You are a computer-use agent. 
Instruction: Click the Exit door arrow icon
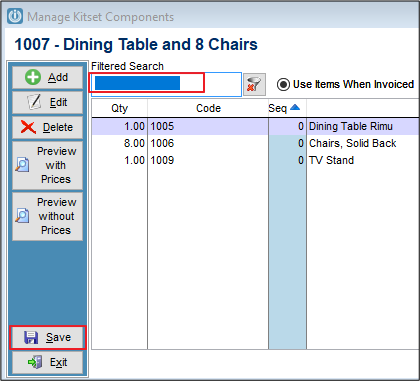point(35,362)
